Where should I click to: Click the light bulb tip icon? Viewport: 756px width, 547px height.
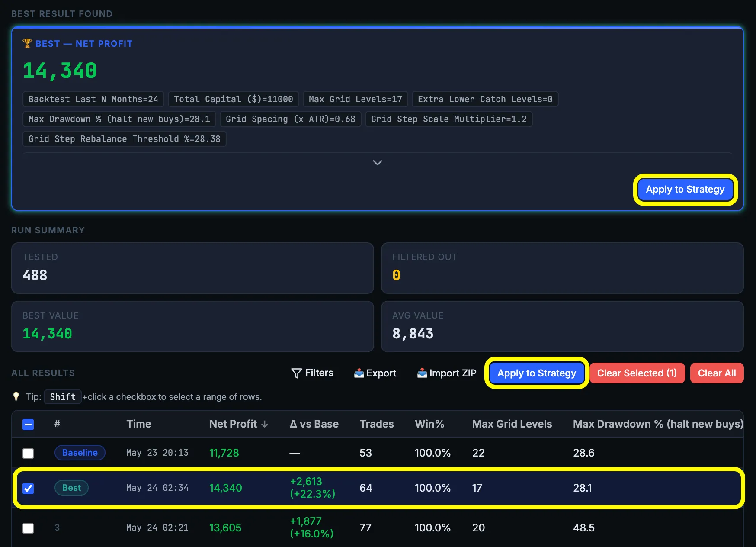[16, 396]
